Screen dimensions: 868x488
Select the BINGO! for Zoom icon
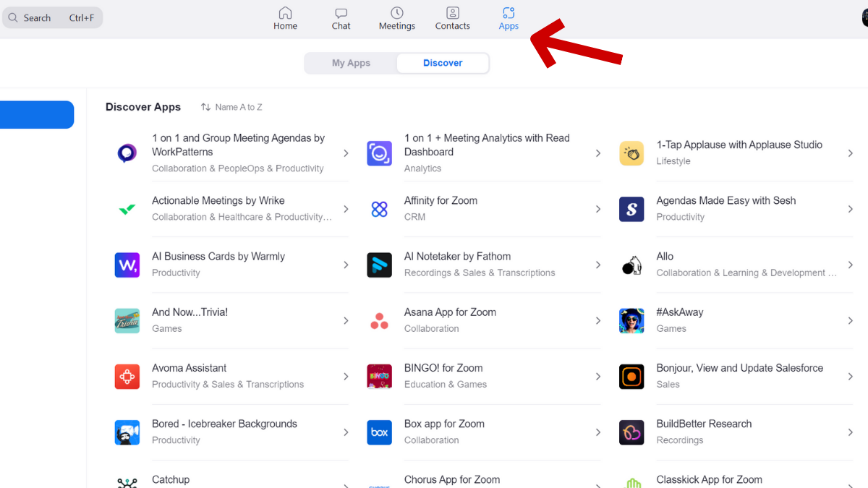[x=379, y=377]
